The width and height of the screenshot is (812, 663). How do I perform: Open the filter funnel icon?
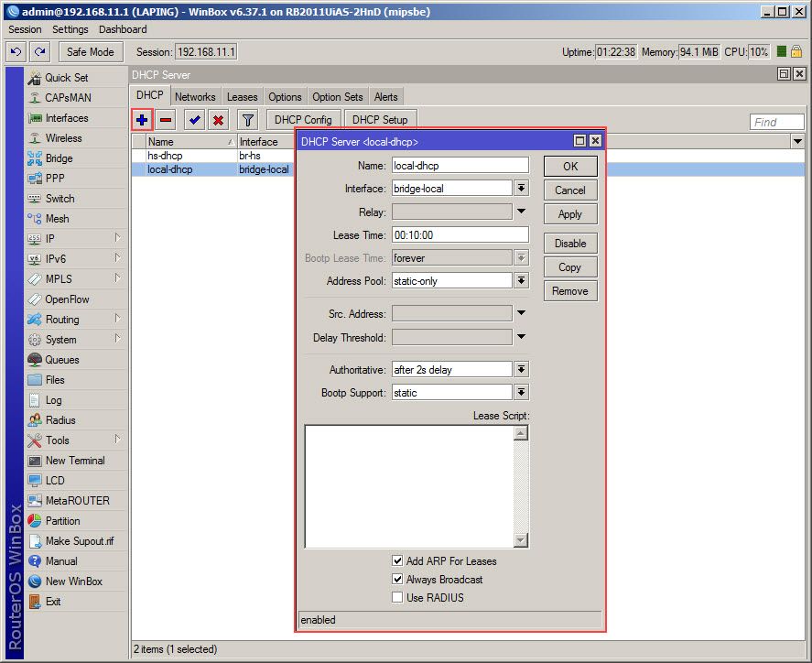[x=247, y=120]
